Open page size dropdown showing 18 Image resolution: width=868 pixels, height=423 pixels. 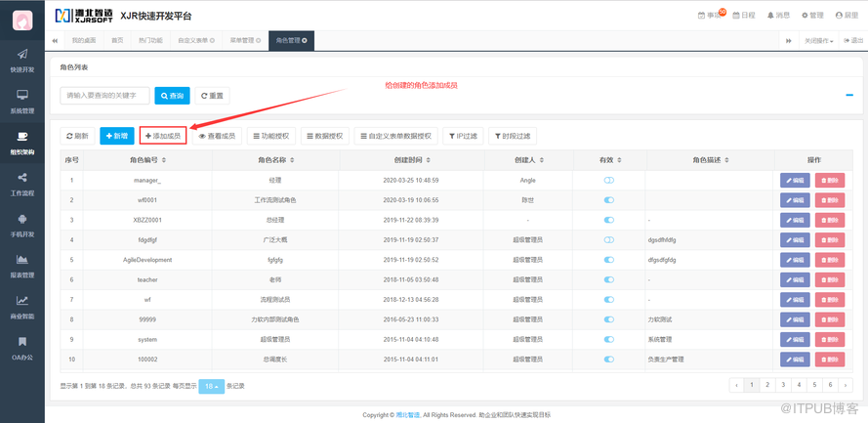pos(211,386)
